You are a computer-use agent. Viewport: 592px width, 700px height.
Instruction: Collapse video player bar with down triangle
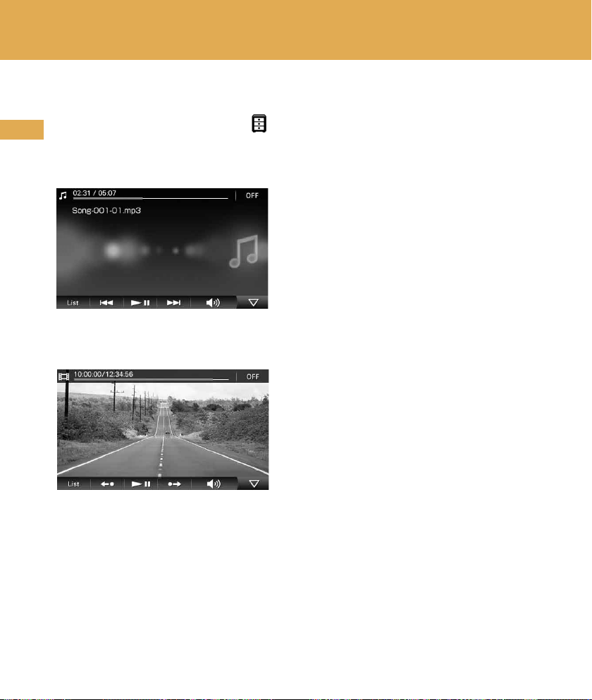(x=254, y=484)
